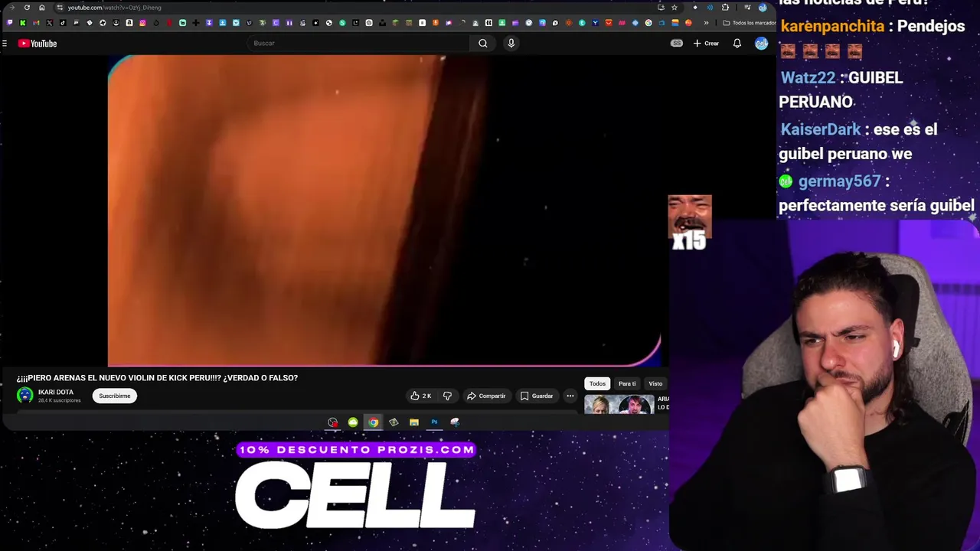Screen dimensions: 980x551
Task: Select the Visto filter chip
Action: pos(655,383)
